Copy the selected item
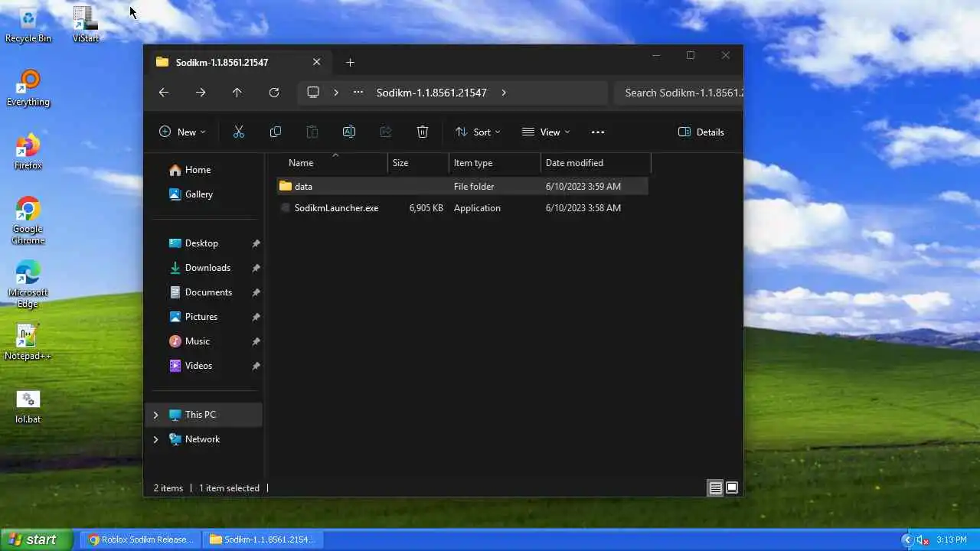This screenshot has height=551, width=980. pyautogui.click(x=276, y=132)
